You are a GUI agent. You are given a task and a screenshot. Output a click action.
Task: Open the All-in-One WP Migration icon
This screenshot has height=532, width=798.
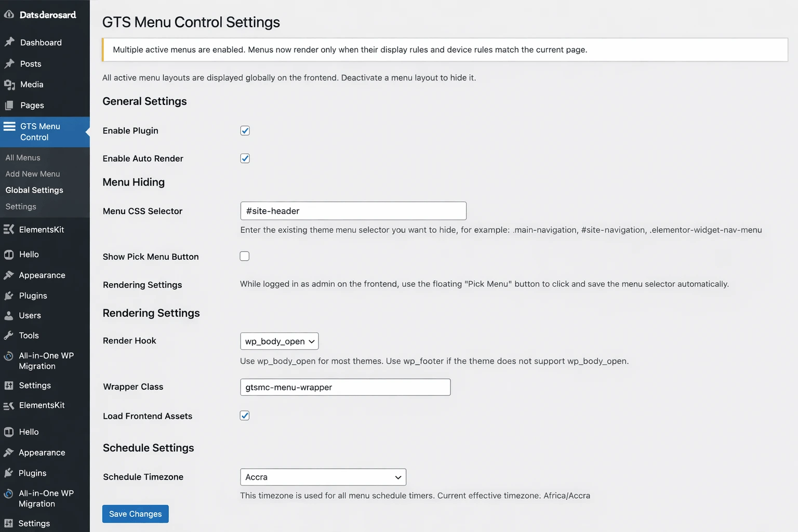pos(8,355)
